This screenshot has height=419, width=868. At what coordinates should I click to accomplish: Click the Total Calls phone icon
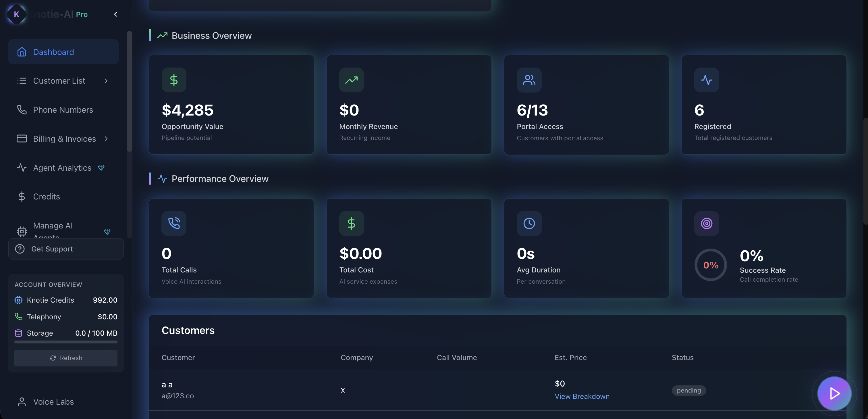click(x=174, y=223)
